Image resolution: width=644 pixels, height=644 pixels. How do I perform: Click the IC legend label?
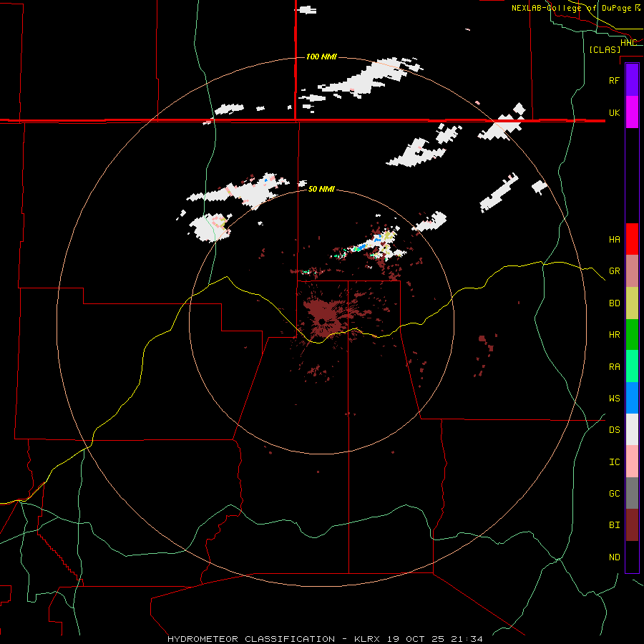(x=615, y=462)
